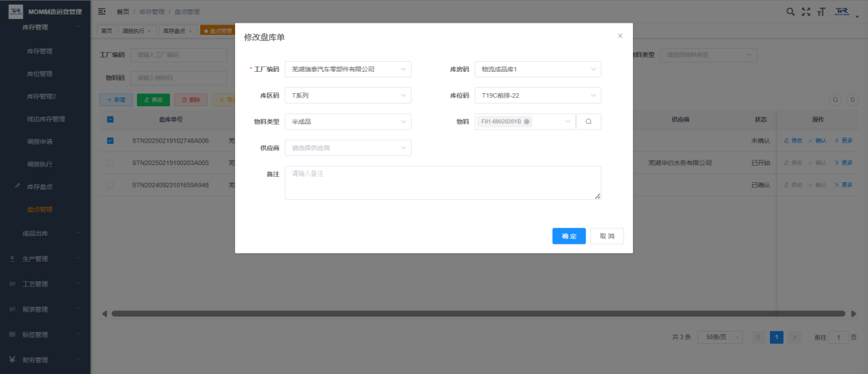Open the 库位码 dropdown showing T19C前排-22
Image resolution: width=868 pixels, height=374 pixels.
pos(538,95)
